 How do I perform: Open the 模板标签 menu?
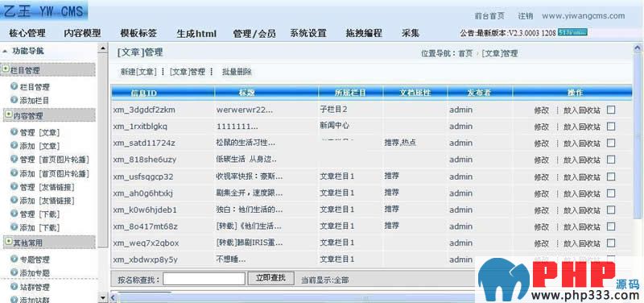click(138, 33)
